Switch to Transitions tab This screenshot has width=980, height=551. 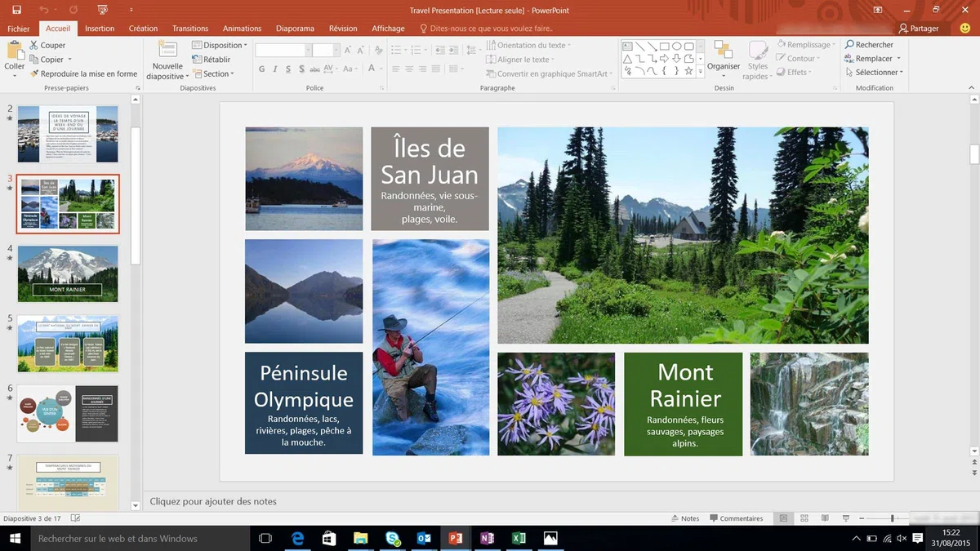coord(190,29)
